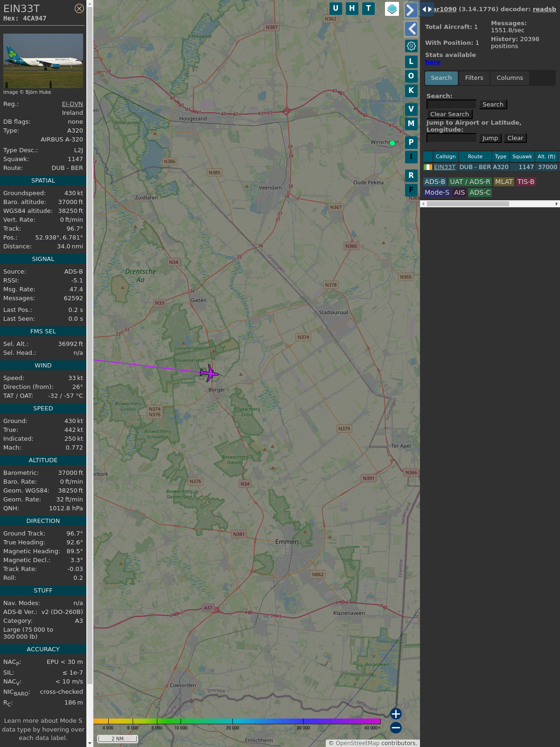Viewport: 560px width, 747px height.
Task: Click the Jump to Airport input field
Action: [451, 138]
